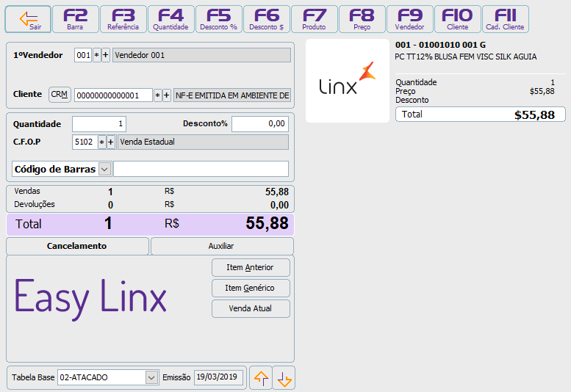Click the Item Genérico button
The height and width of the screenshot is (392, 571).
251,288
